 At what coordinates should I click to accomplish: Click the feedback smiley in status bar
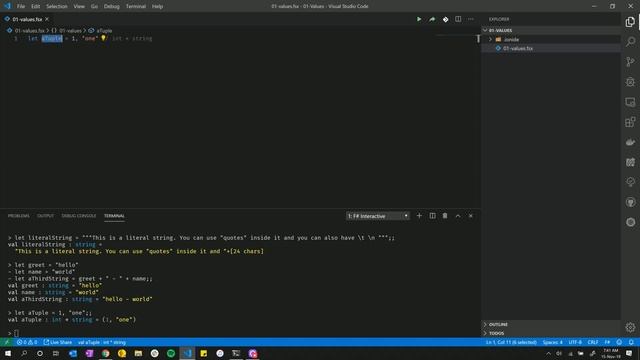(619, 342)
